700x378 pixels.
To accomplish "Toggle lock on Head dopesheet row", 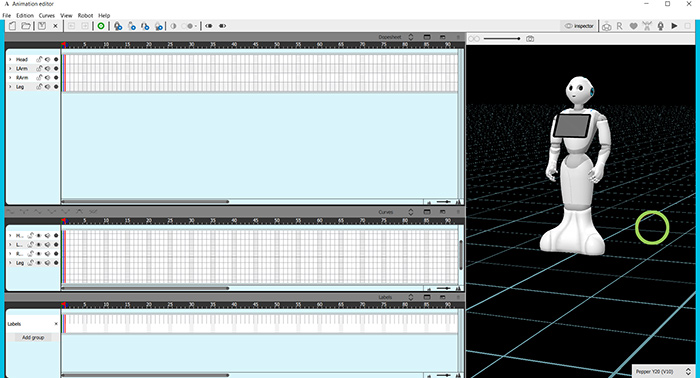I will coord(39,59).
